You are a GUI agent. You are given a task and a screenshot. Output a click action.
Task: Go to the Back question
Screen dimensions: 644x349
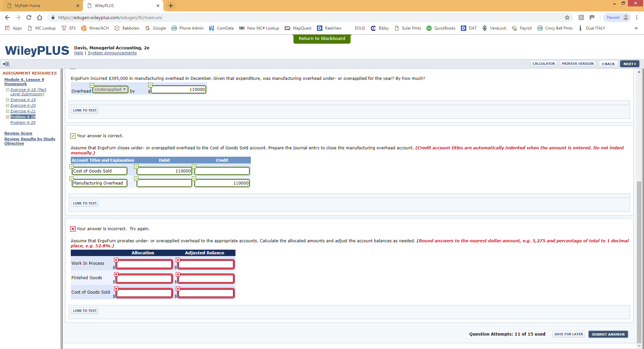(x=608, y=64)
